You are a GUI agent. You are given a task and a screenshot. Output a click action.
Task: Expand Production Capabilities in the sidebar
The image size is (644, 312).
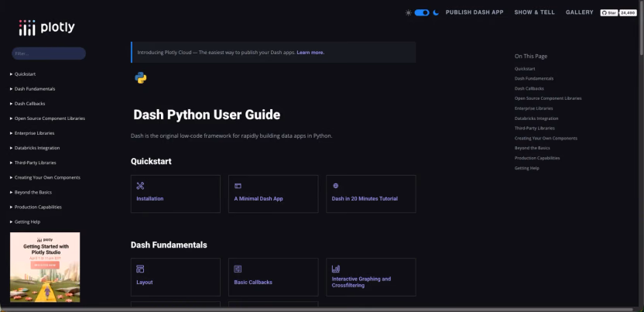point(36,207)
